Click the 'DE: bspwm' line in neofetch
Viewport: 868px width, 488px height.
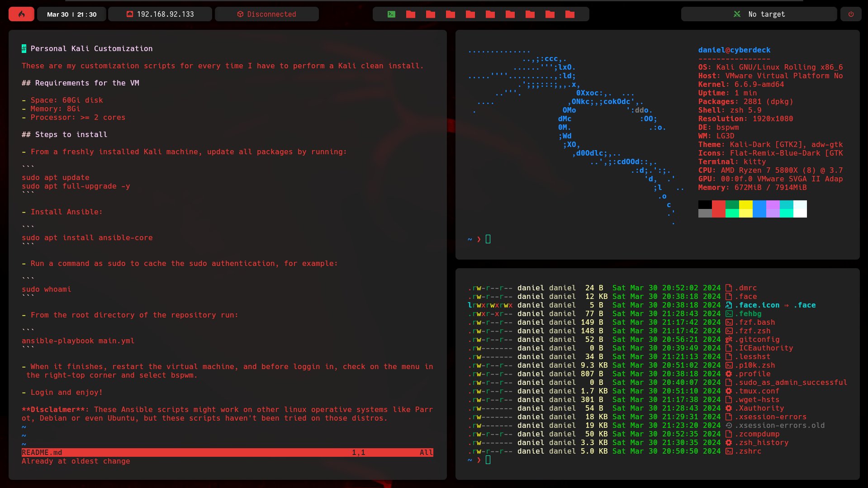pyautogui.click(x=719, y=127)
